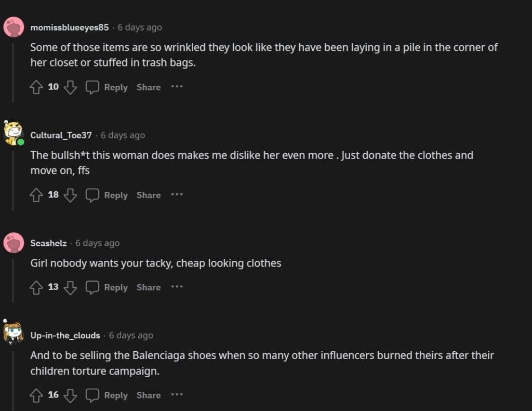Upvote Seashelz's tacky clothes comment
Viewport: 532px width, 411px height.
[36, 287]
